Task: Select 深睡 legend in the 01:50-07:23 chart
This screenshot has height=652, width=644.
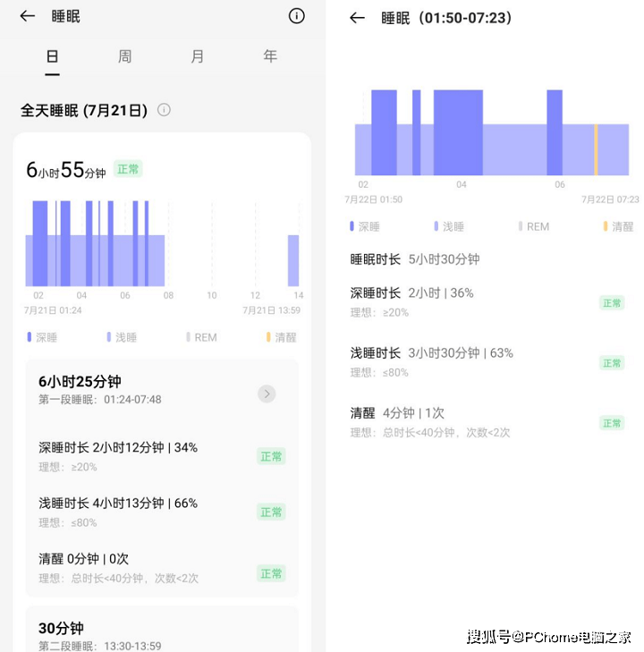Action: tap(365, 226)
